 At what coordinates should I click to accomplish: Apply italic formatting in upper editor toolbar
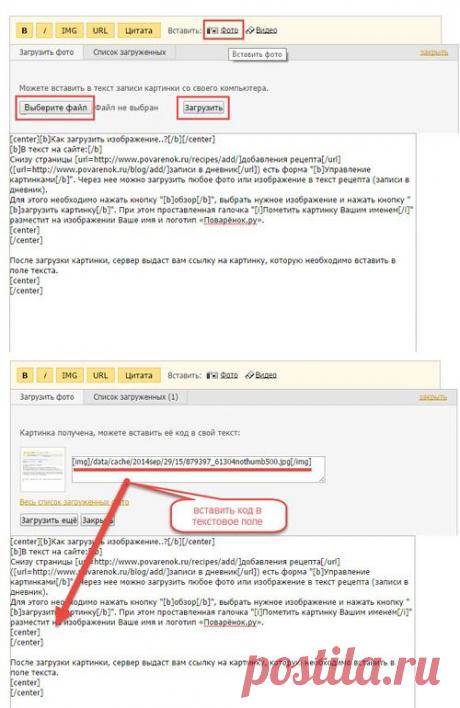pyautogui.click(x=44, y=31)
